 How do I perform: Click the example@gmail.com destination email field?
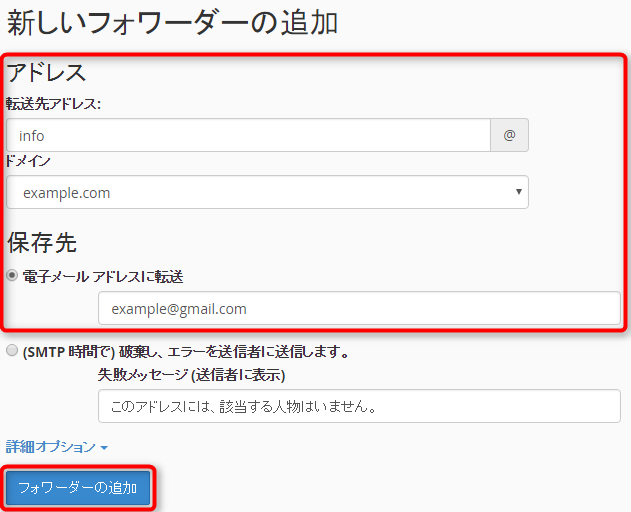click(x=359, y=309)
